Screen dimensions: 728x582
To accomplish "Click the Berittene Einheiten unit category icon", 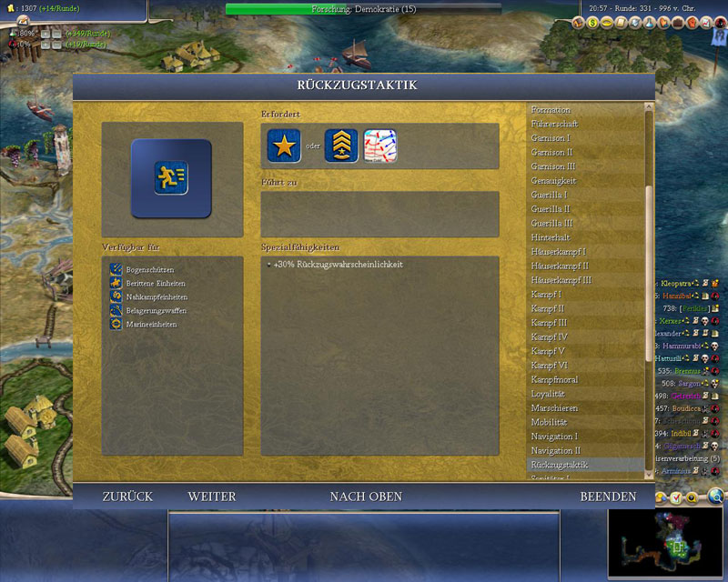I will pyautogui.click(x=116, y=283).
